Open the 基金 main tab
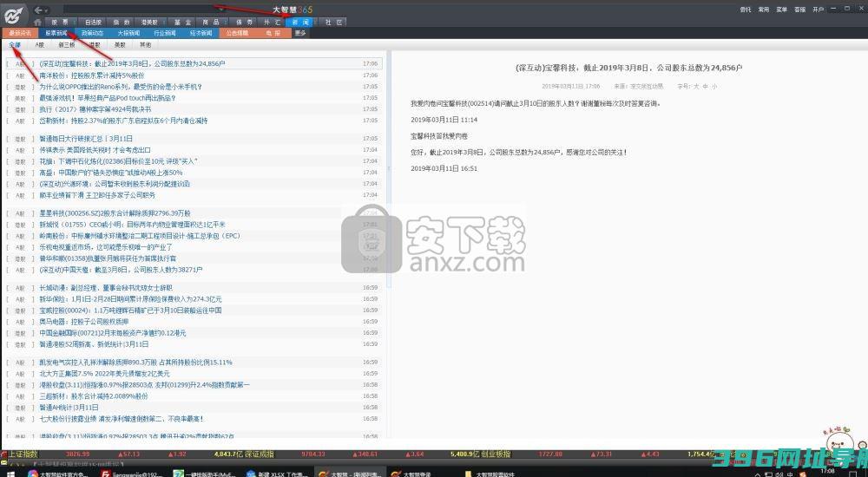Screen dimensions: 868x477 [182, 23]
